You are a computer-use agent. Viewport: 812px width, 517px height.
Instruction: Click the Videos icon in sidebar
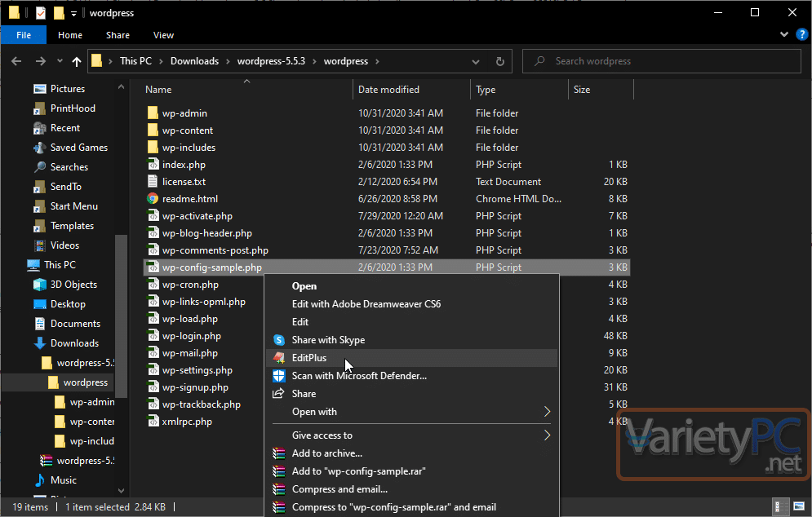(x=40, y=245)
